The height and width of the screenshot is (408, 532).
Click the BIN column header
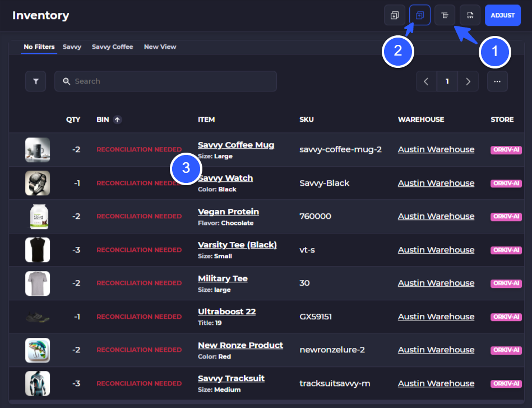click(x=103, y=120)
